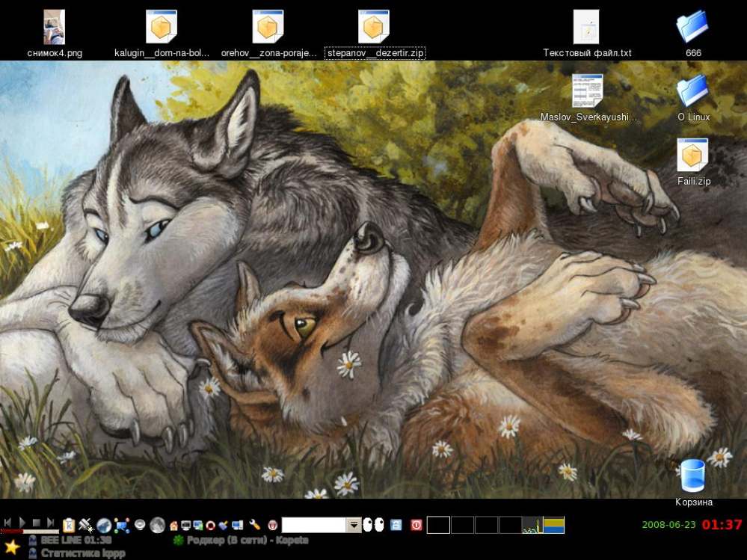This screenshot has width=747, height=560.
Task: Bring up Родкер (В сети) - Kopete window
Action: tap(241, 540)
